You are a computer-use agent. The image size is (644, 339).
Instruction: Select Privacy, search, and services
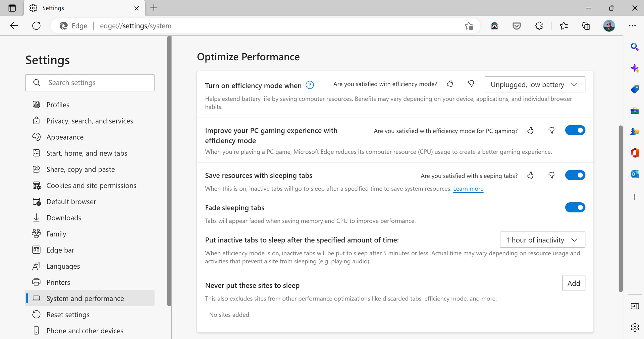90,121
